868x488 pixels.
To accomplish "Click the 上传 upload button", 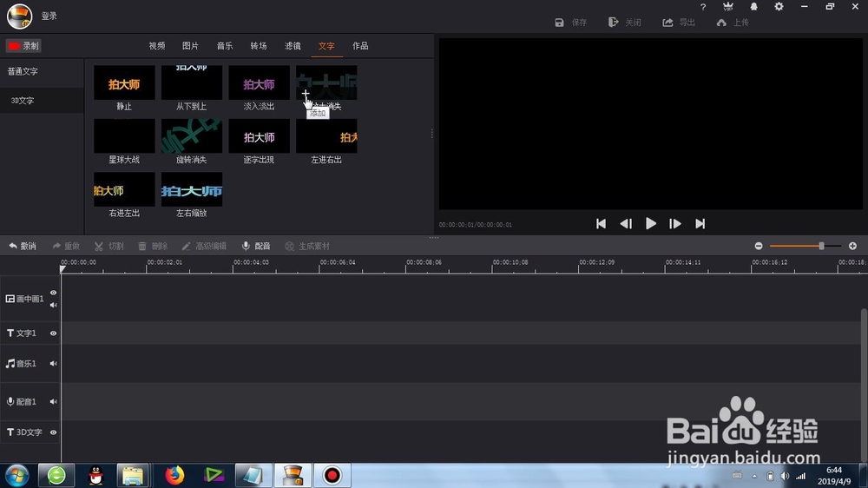I will 733,23.
